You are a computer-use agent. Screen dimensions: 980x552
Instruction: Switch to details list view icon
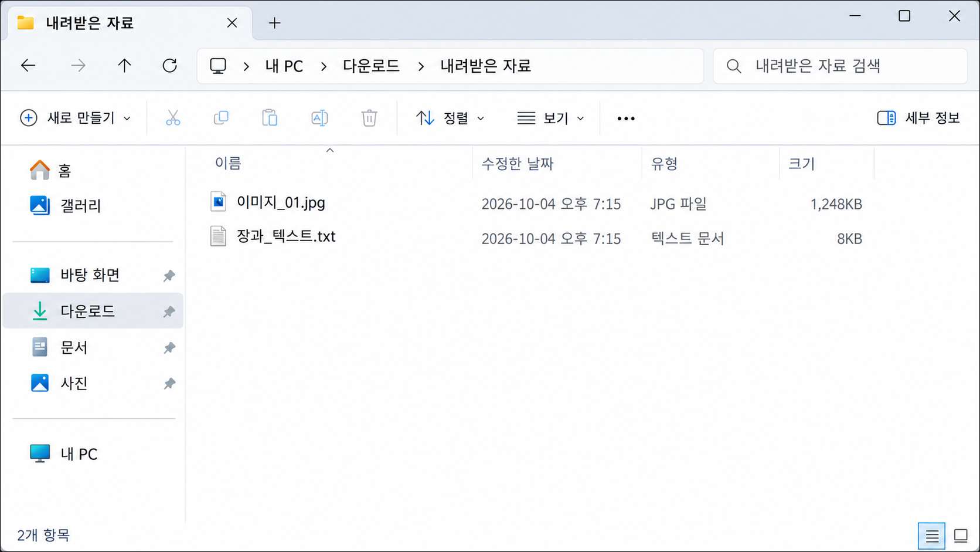(x=932, y=536)
